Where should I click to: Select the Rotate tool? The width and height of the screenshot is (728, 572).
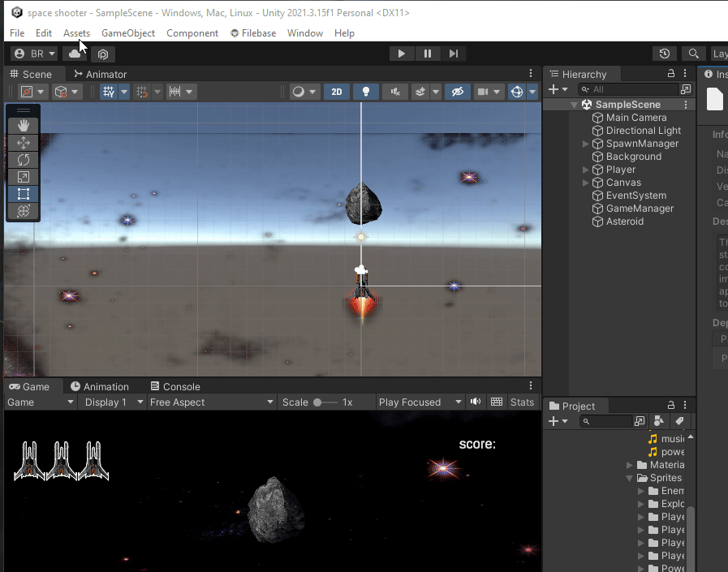coord(23,159)
